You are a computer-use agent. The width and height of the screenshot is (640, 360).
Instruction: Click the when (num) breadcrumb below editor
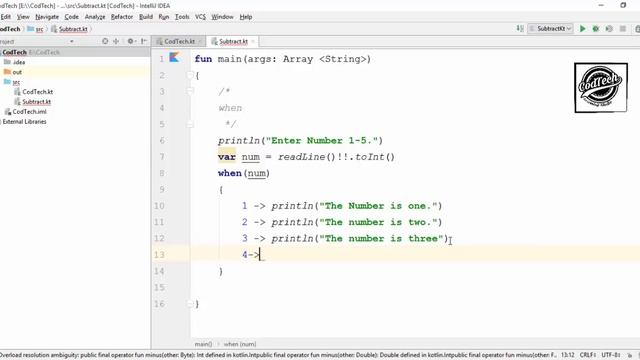click(240, 344)
